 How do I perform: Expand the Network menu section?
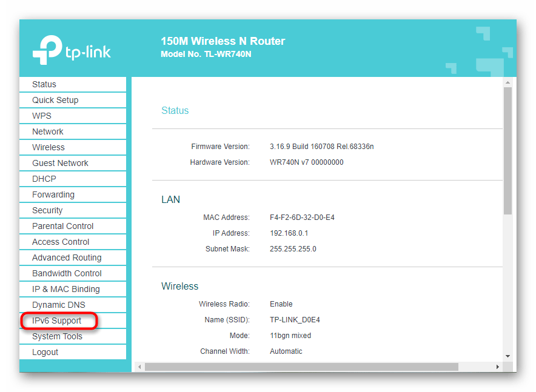pos(48,131)
